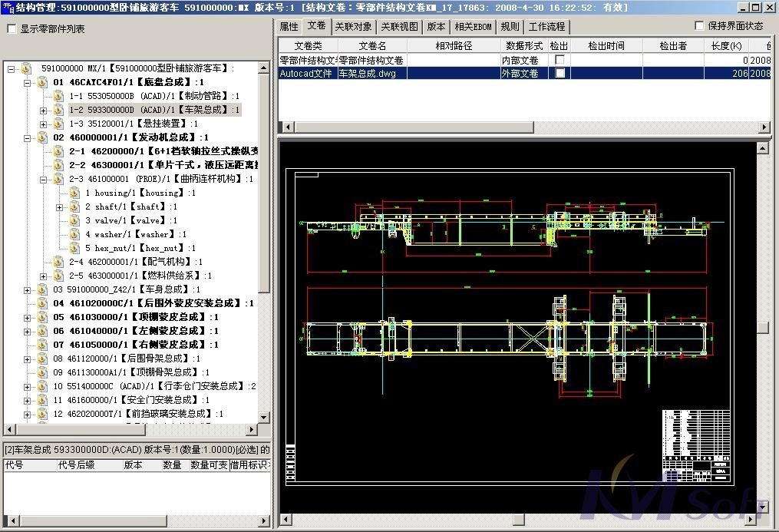Open the 关联对象 tab
The width and height of the screenshot is (779, 532).
click(353, 27)
